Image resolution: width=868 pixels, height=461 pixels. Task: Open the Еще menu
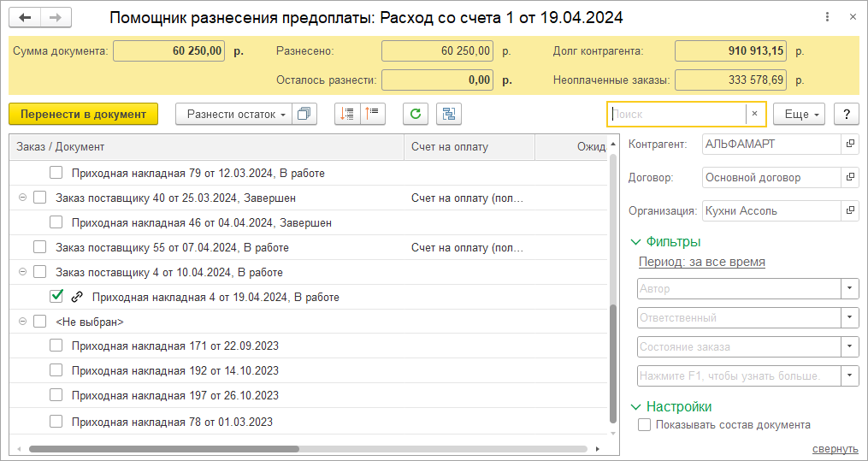pyautogui.click(x=799, y=114)
